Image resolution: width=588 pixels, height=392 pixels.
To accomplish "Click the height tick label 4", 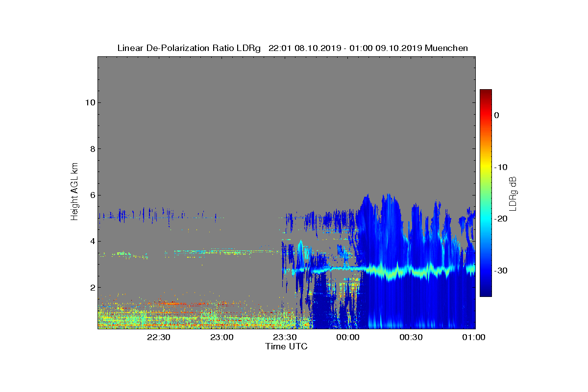I will 92,241.
